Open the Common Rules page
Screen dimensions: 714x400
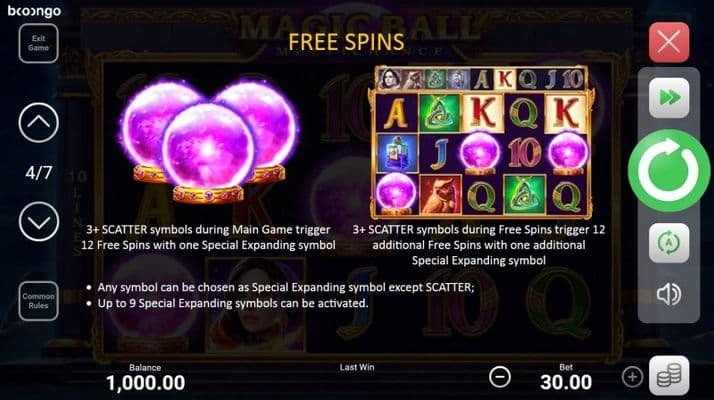point(39,301)
